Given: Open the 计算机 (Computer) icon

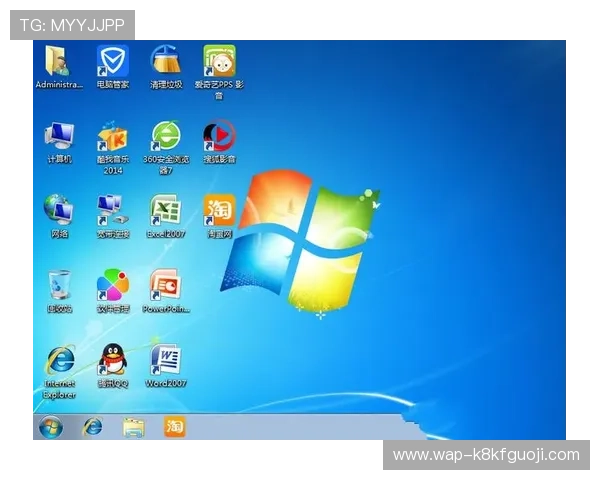Looking at the screenshot, I should (x=59, y=136).
